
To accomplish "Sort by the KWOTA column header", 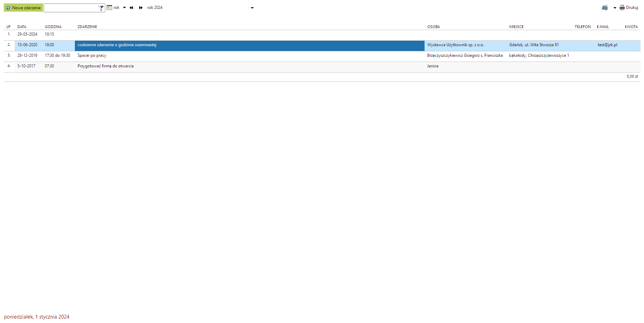I will click(631, 27).
